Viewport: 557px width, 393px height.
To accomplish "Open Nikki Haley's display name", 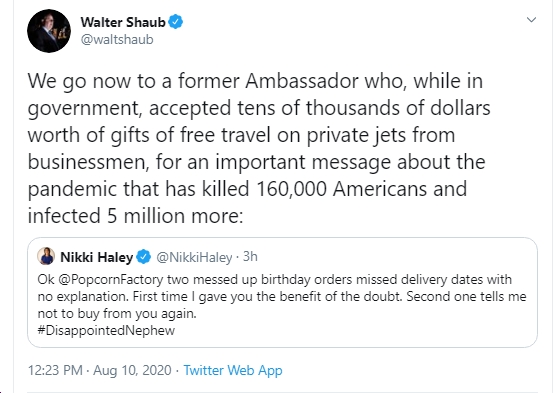I will [96, 257].
